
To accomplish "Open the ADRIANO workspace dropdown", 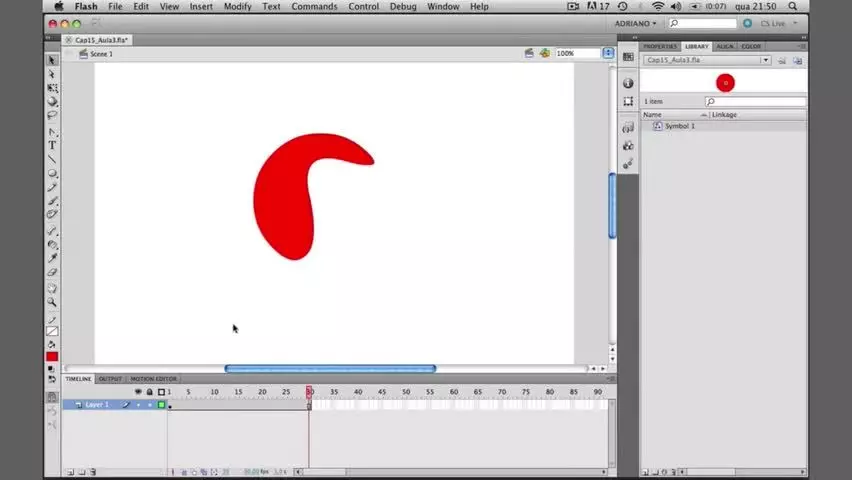I will click(x=635, y=23).
